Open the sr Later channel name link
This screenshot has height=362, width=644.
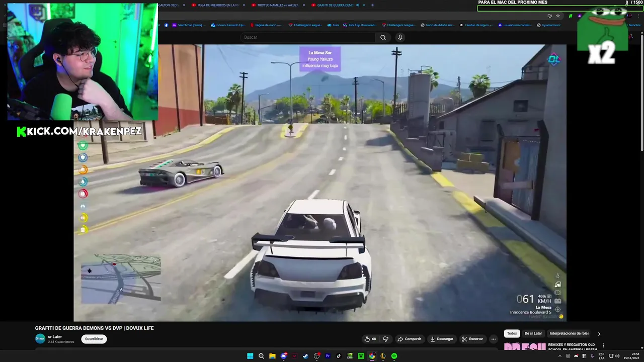tap(55, 337)
